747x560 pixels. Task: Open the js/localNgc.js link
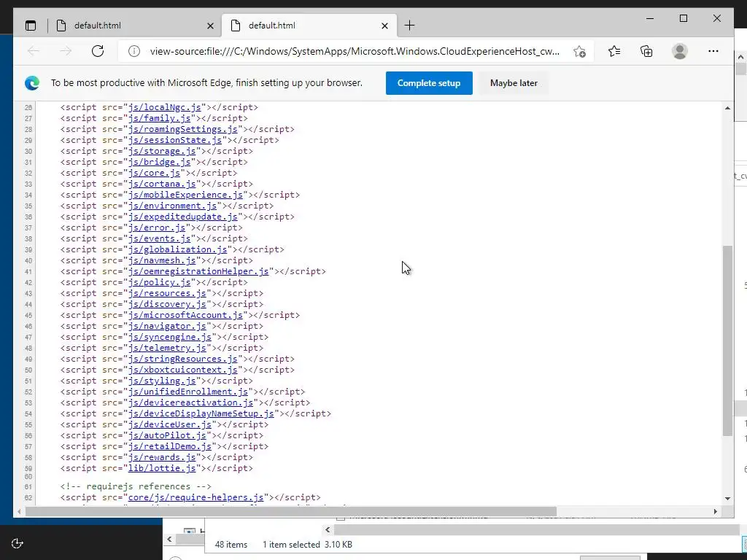164,107
